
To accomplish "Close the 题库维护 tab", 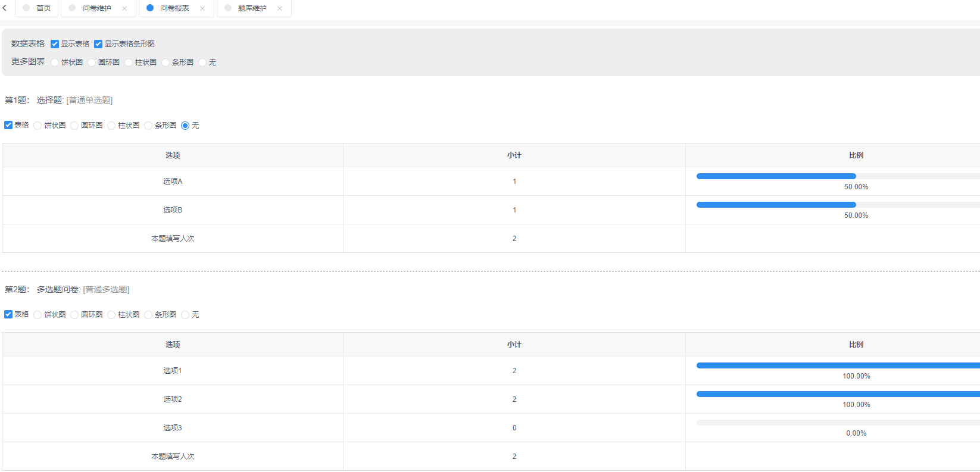I will coord(280,8).
